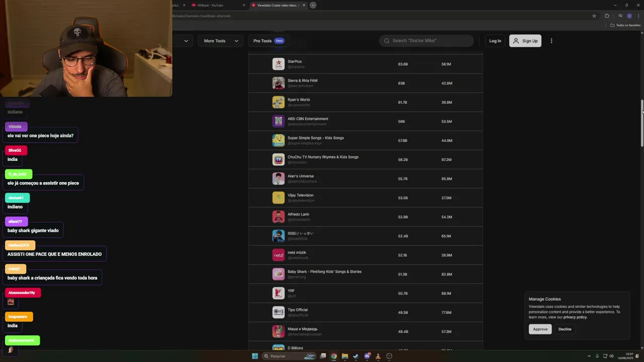Open OBS Studio from the taskbar
644x362 pixels.
click(389, 356)
